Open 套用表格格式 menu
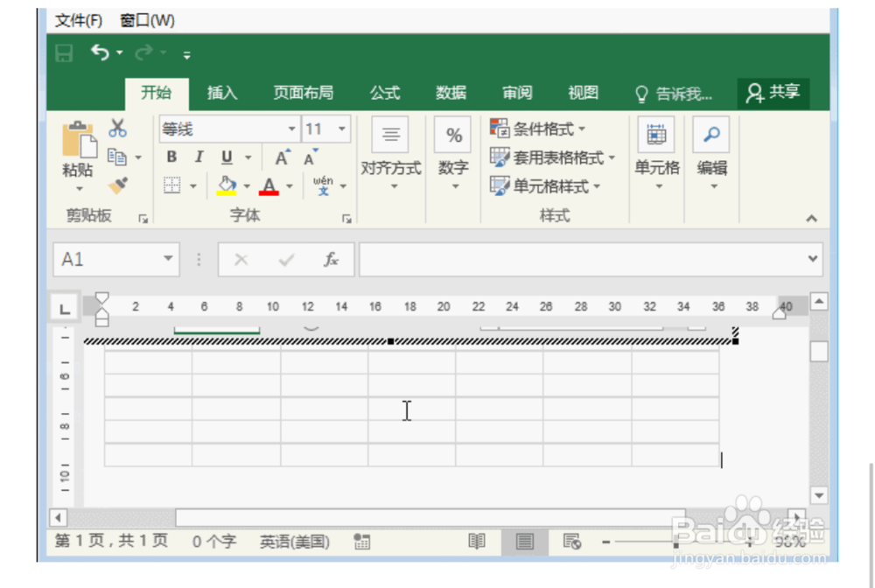Viewport: 875px width, 588px height. point(552,157)
